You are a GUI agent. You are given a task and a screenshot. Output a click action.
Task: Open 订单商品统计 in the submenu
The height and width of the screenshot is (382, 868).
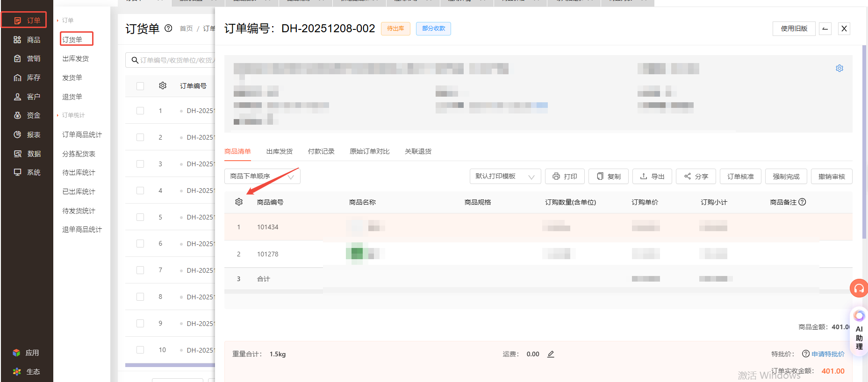82,134
